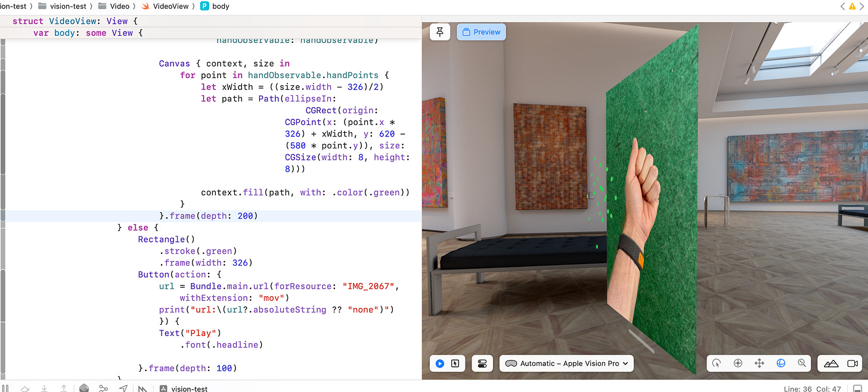The height and width of the screenshot is (392, 868).
Task: Select body in the jump bar
Action: click(x=221, y=6)
